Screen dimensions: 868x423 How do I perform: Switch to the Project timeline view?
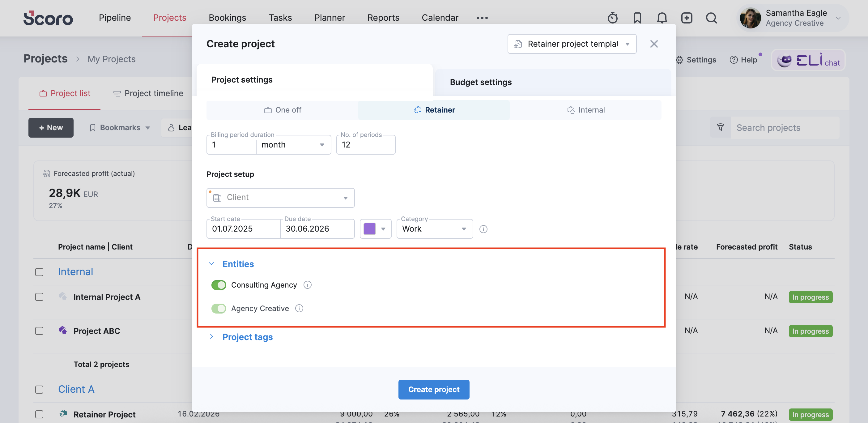point(148,93)
